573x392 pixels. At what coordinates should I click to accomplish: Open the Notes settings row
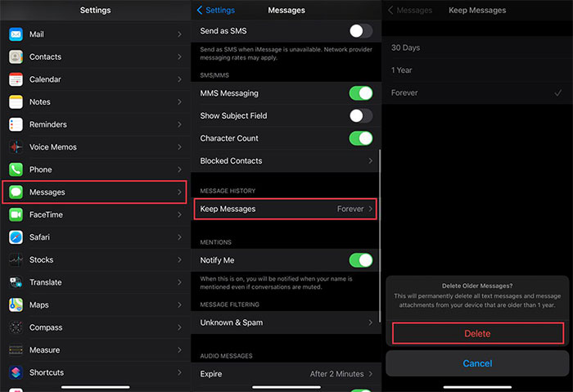[96, 102]
